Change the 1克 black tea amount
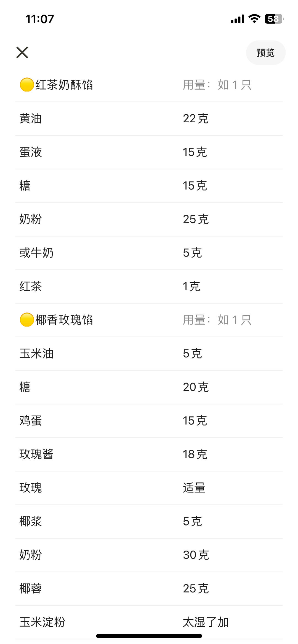This screenshot has width=298, height=644. point(191,286)
